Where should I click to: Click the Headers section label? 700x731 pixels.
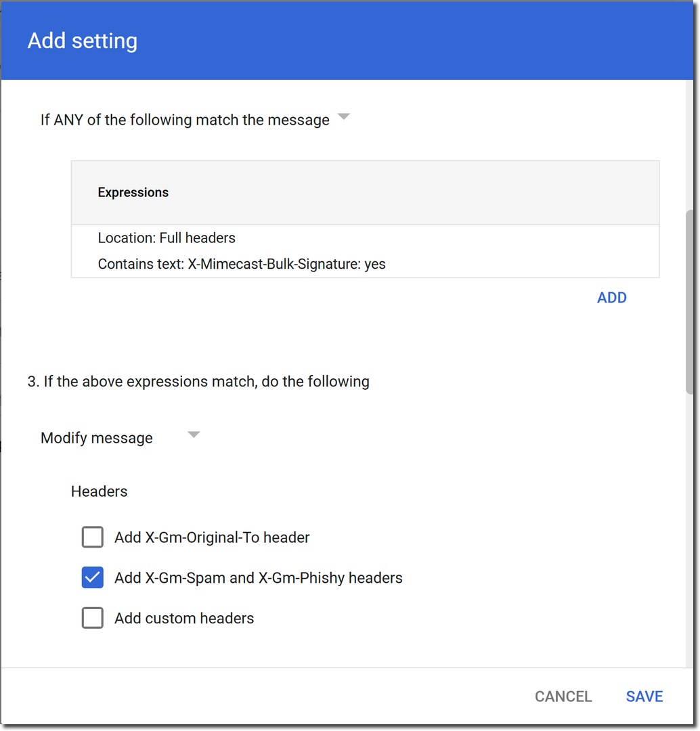[99, 491]
